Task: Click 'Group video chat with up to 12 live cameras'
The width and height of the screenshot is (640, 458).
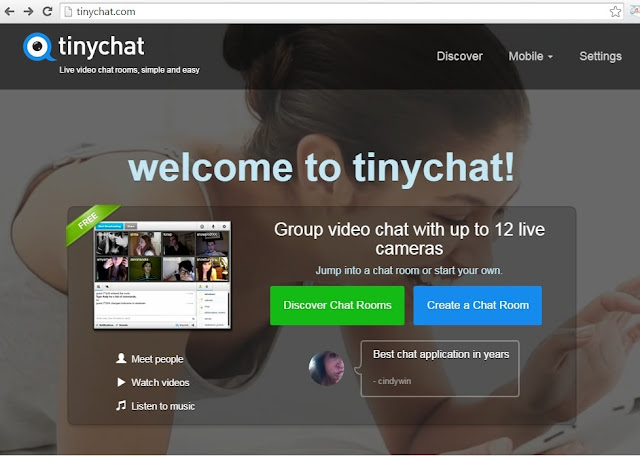Action: pos(409,239)
